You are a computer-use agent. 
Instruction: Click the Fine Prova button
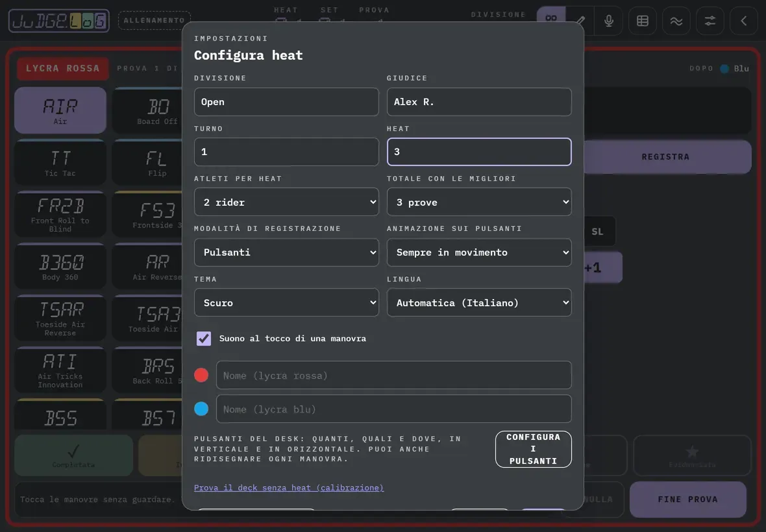click(x=688, y=500)
